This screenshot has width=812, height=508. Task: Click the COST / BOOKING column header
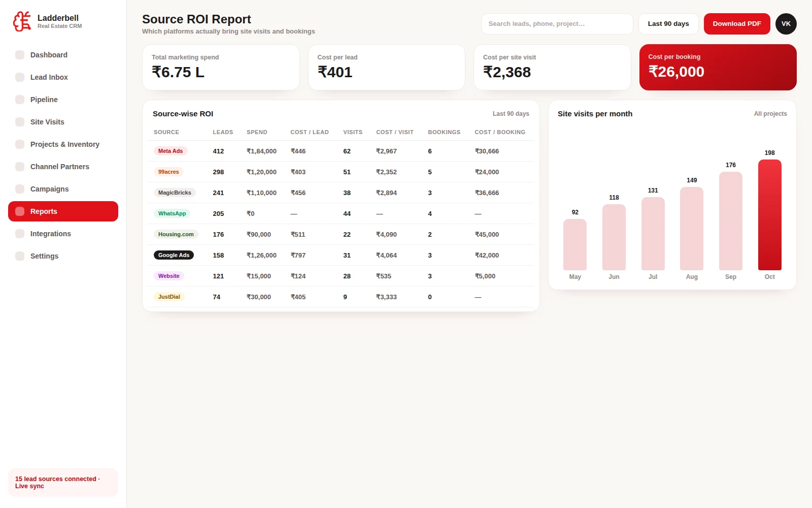500,132
